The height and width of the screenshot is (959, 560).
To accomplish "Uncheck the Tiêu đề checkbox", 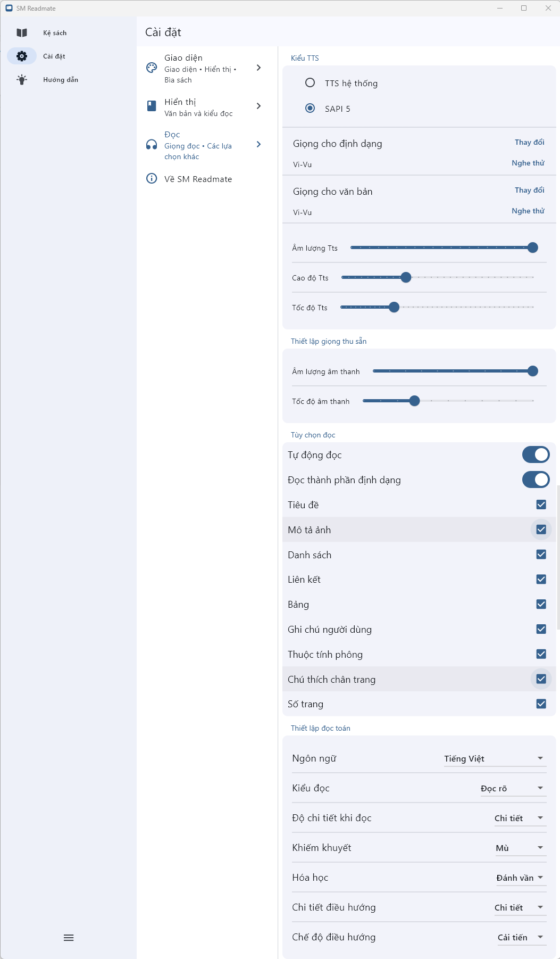I will [541, 505].
